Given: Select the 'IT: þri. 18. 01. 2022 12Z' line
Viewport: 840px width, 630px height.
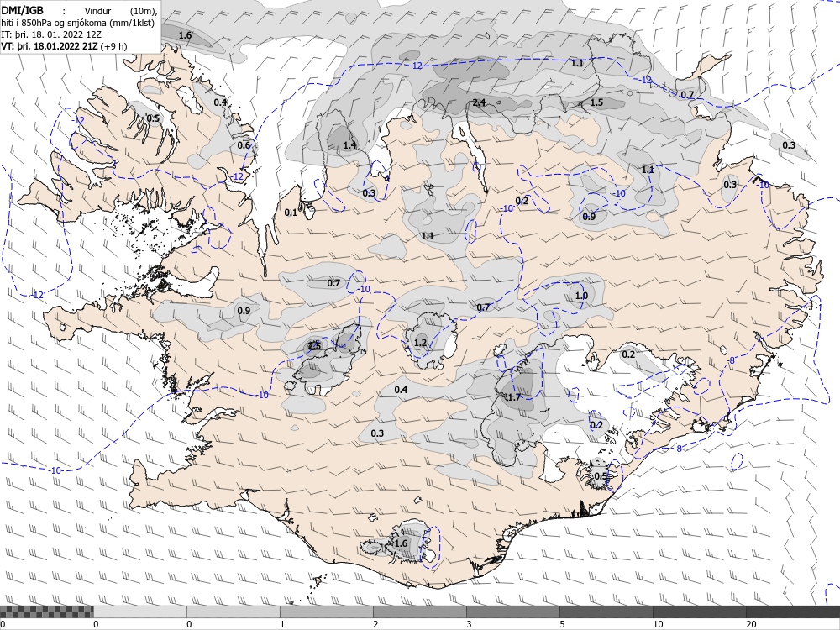Looking at the screenshot, I should (x=51, y=34).
